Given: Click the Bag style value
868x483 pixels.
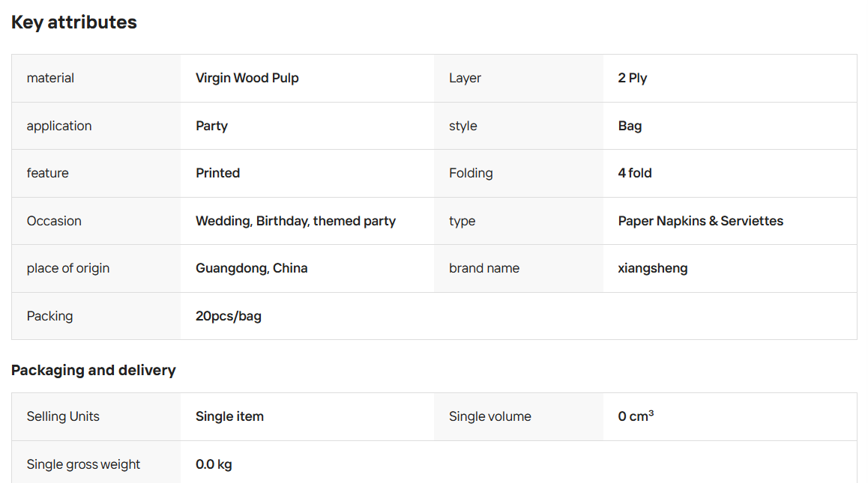Looking at the screenshot, I should coord(630,126).
